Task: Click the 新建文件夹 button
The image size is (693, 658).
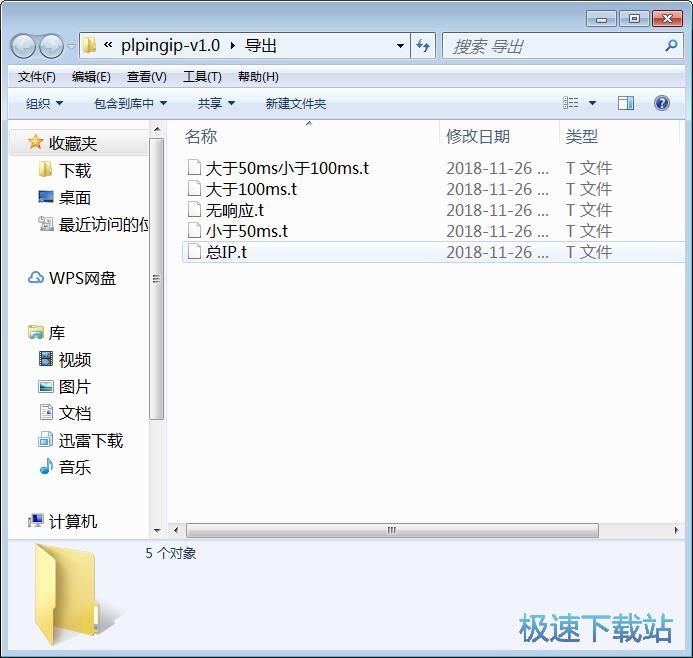Action: point(296,103)
